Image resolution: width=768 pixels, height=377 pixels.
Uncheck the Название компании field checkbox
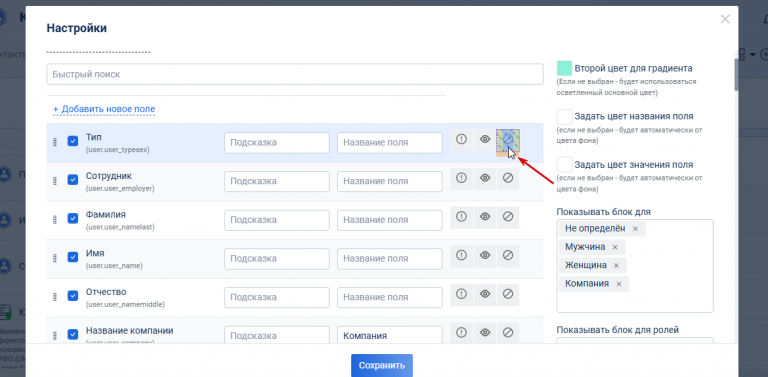click(72, 335)
